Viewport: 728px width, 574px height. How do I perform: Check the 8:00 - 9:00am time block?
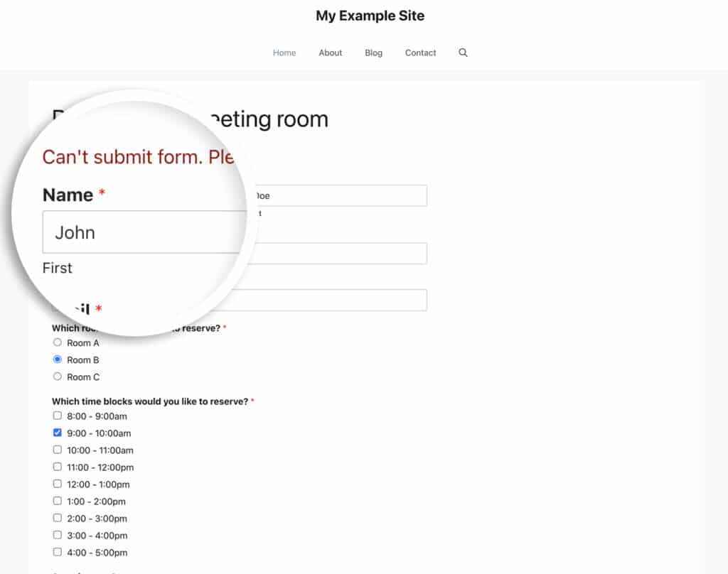coord(57,415)
